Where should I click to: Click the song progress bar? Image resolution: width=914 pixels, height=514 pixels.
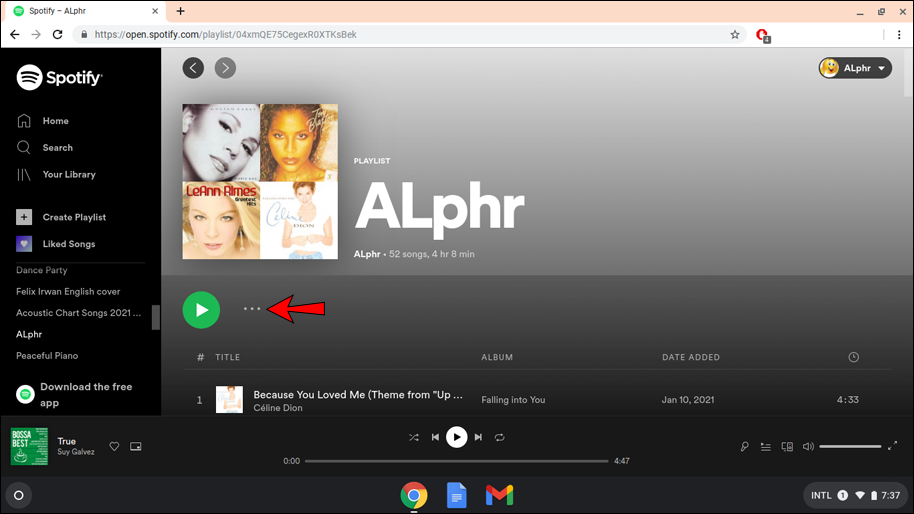[456, 461]
